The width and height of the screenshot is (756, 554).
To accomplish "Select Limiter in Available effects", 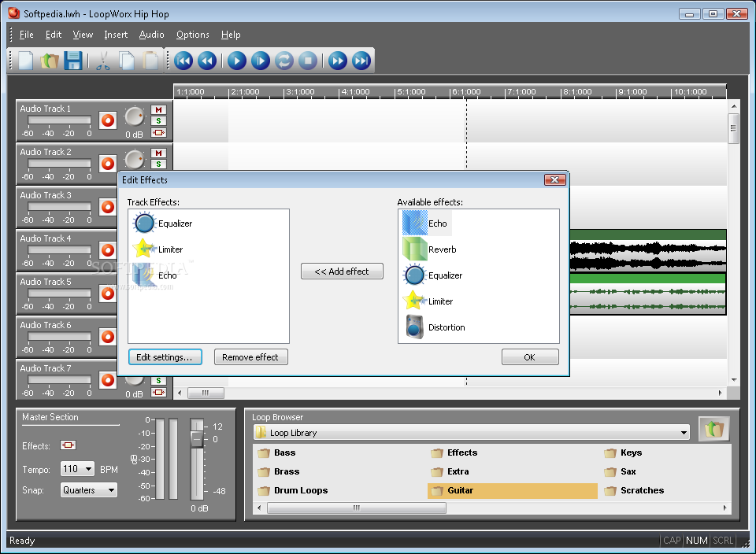I will pos(428,301).
